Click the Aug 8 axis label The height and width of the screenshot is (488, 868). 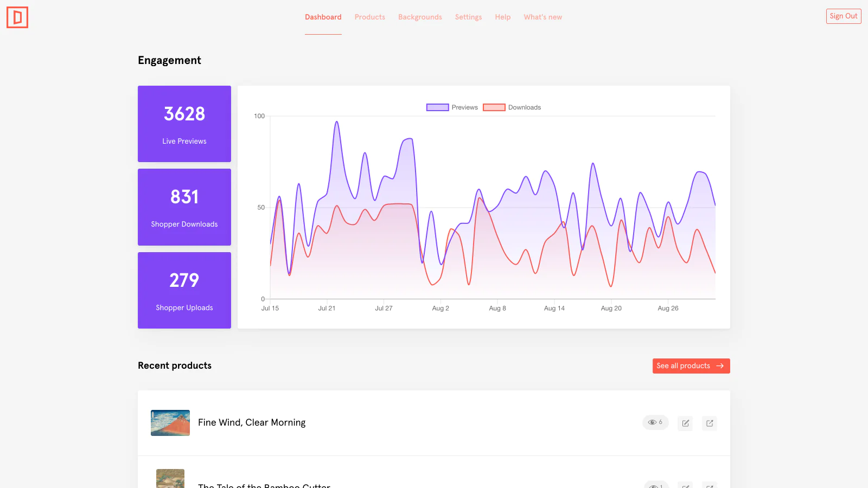[x=497, y=308]
